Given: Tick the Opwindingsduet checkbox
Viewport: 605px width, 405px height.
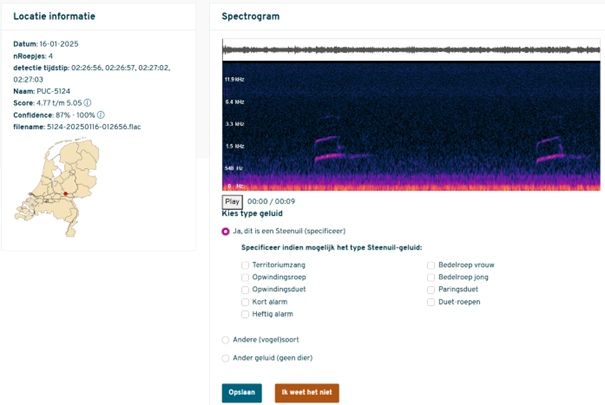Looking at the screenshot, I should tap(245, 289).
